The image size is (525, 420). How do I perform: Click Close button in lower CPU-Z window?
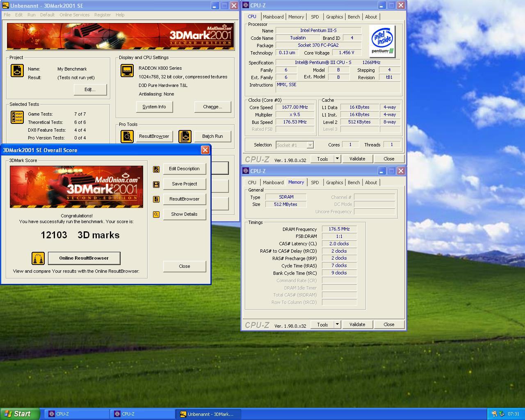click(x=389, y=324)
